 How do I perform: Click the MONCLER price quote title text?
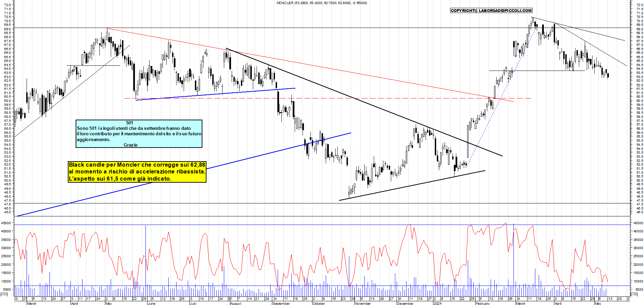[322, 3]
